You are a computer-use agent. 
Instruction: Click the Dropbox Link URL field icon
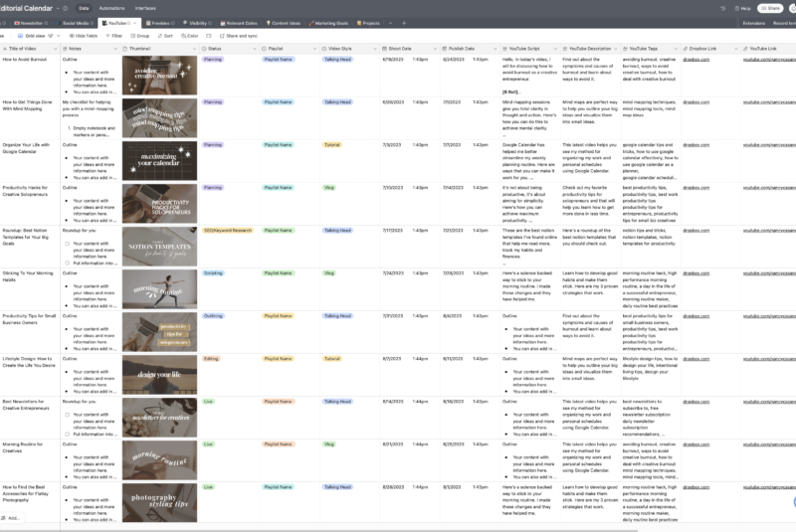coord(685,49)
